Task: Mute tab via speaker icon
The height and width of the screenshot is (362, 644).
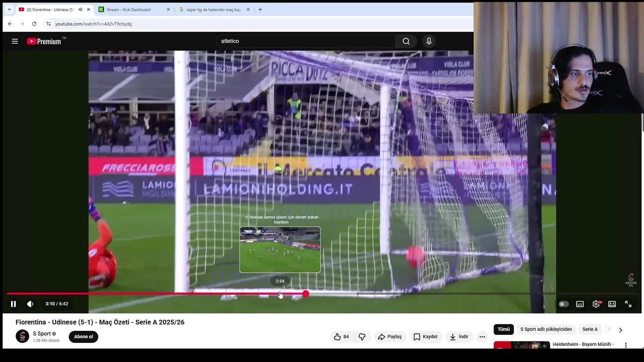Action: tap(80, 10)
